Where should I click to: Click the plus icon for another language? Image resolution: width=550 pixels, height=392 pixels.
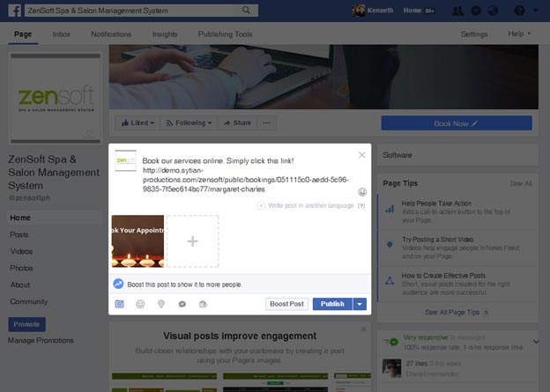pyautogui.click(x=261, y=206)
